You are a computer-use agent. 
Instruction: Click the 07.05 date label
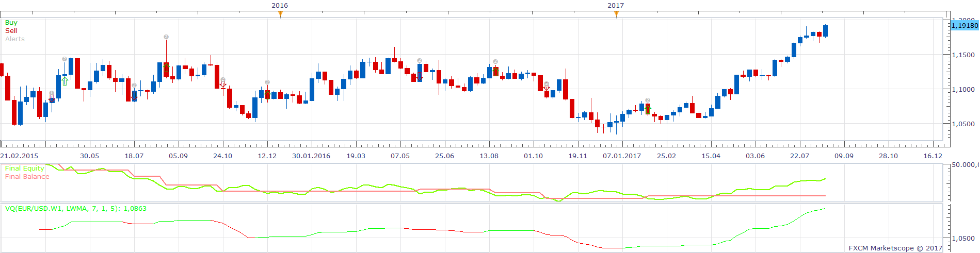point(400,156)
